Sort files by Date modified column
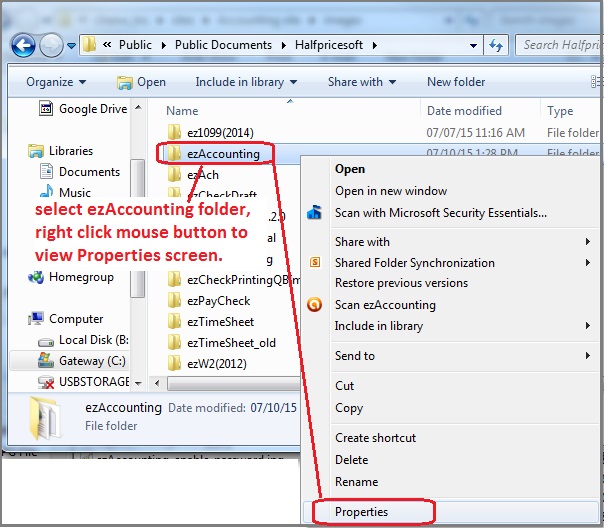 pyautogui.click(x=464, y=111)
